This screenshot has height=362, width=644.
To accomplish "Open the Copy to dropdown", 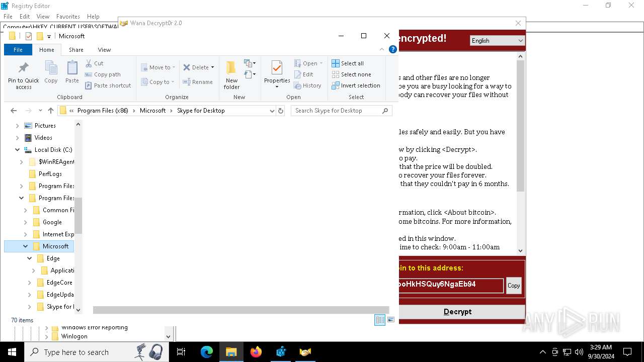I will tap(158, 82).
